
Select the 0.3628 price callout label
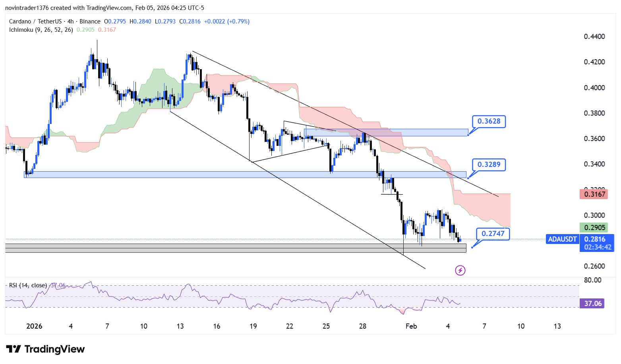pyautogui.click(x=489, y=121)
